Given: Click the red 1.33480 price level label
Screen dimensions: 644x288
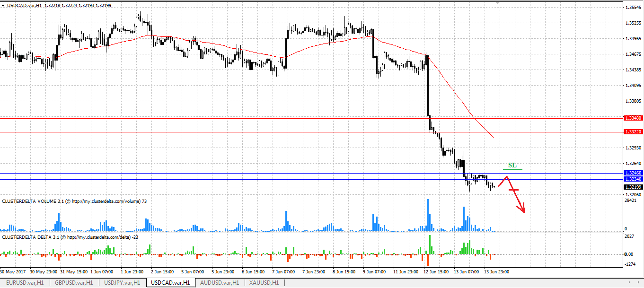Looking at the screenshot, I should coord(633,118).
